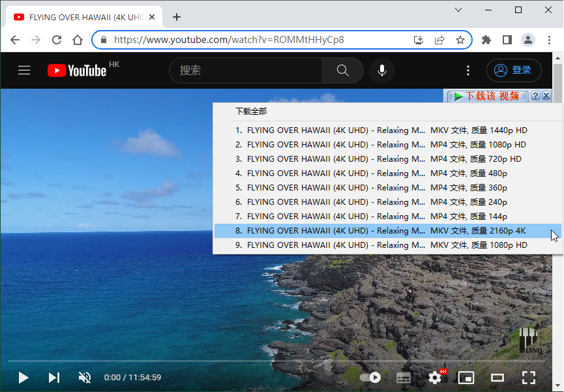The width and height of the screenshot is (564, 392).
Task: View site security lock info
Action: [x=104, y=40]
